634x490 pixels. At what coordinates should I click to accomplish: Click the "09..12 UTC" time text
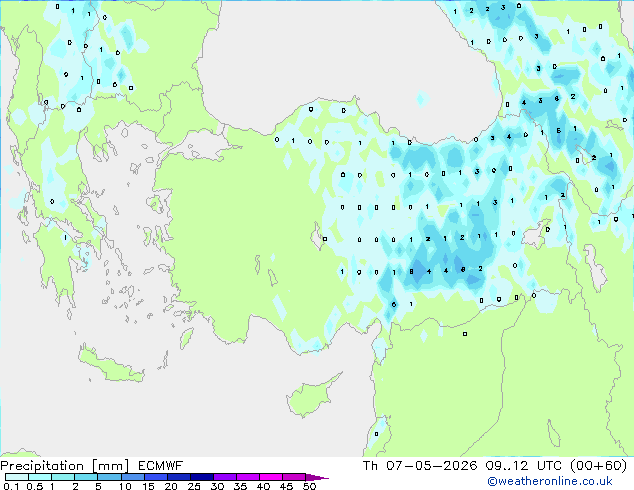point(524,466)
